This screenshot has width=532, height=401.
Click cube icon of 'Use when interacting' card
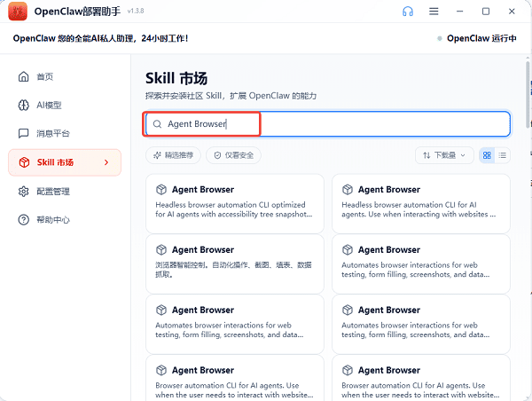point(348,190)
